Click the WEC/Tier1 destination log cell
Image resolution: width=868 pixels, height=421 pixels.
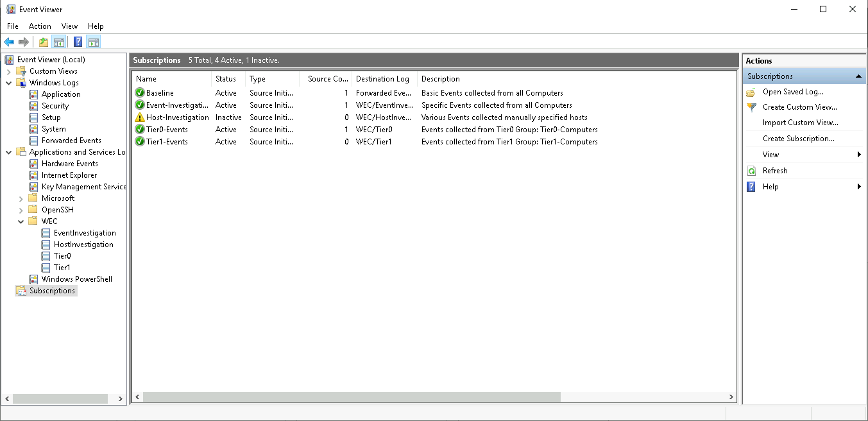374,142
